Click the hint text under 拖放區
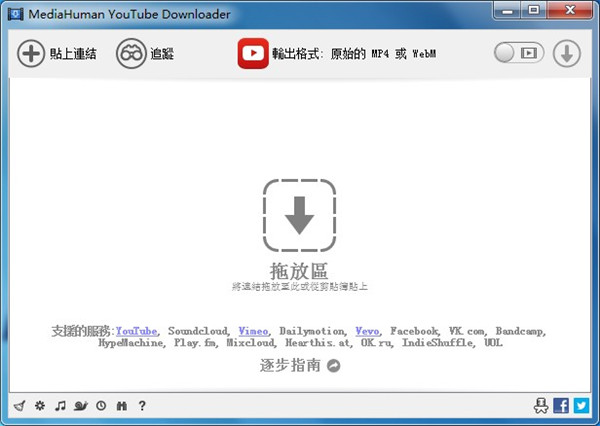Screen dimensions: 600x426 [299, 286]
